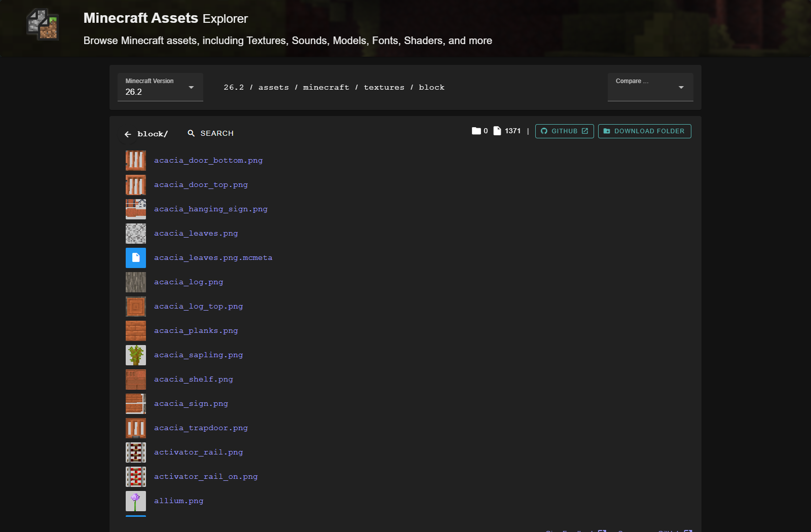Select the acacia_sapling.png thumbnail icon
Viewport: 811px width, 532px height.
136,355
